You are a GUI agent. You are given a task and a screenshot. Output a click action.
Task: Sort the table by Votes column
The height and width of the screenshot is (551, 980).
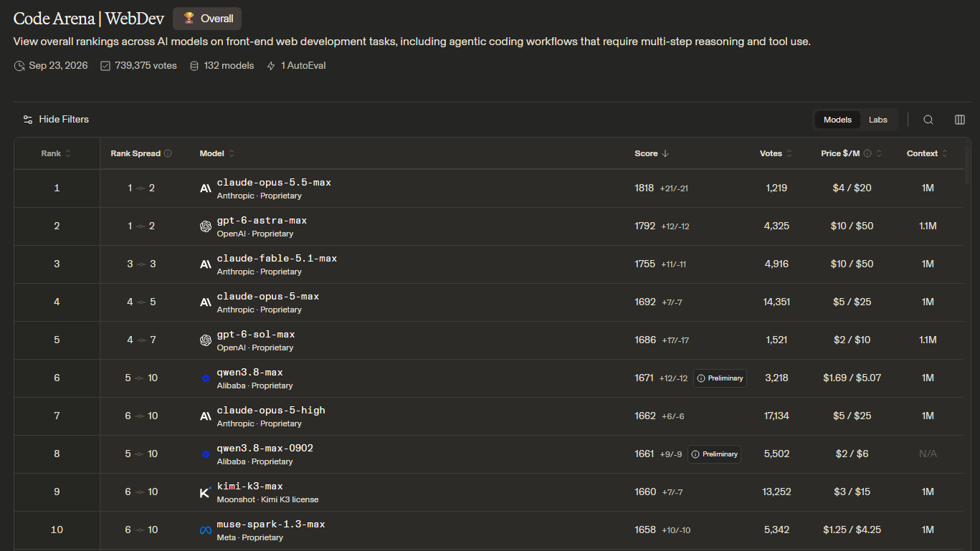(x=776, y=153)
